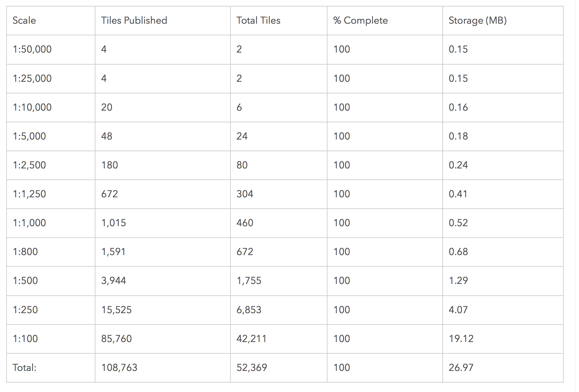Click tiles published value 180
The width and height of the screenshot is (579, 392).
click(x=110, y=165)
